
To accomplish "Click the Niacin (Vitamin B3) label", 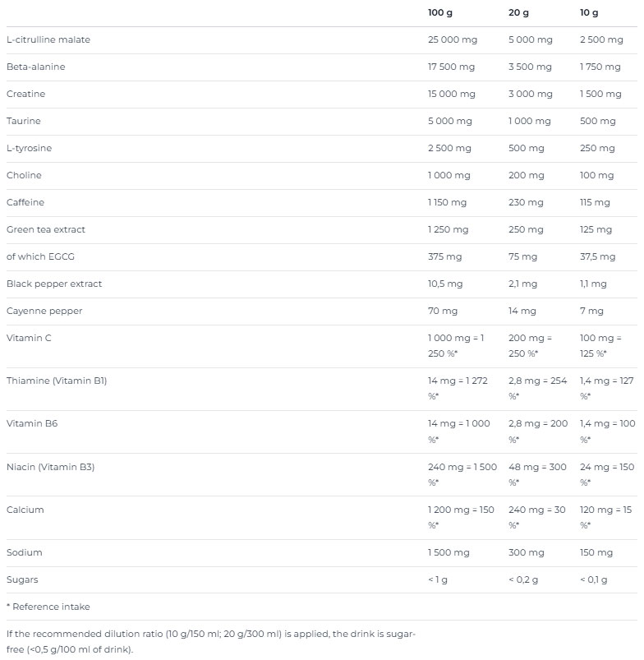I will [x=51, y=467].
